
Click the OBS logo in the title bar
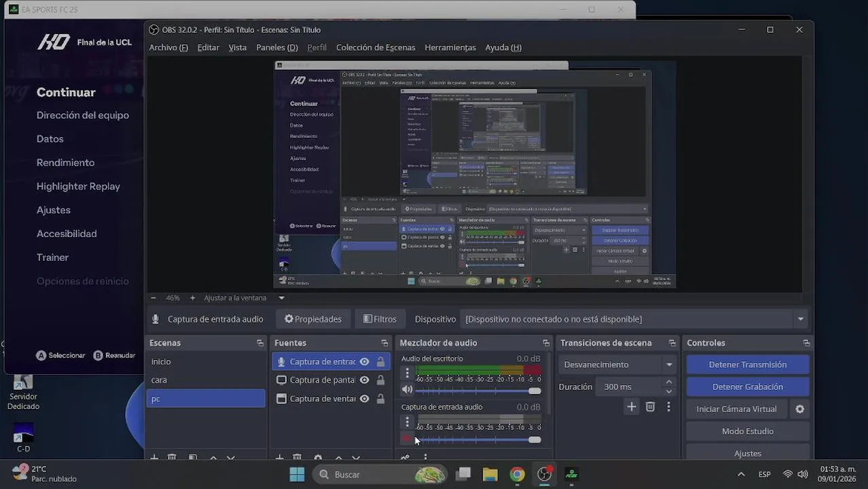(153, 30)
